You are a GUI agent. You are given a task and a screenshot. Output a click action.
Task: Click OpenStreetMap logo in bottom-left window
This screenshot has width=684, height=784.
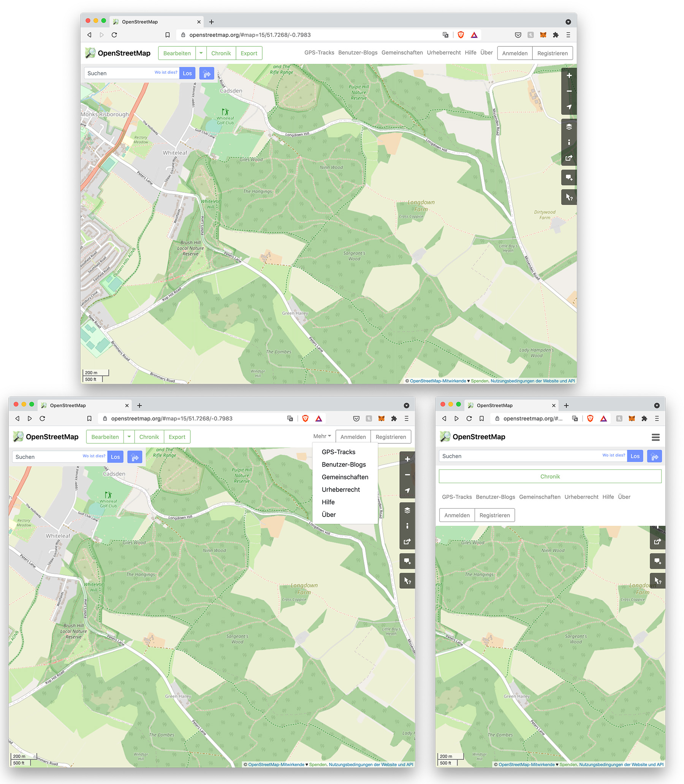tap(46, 437)
